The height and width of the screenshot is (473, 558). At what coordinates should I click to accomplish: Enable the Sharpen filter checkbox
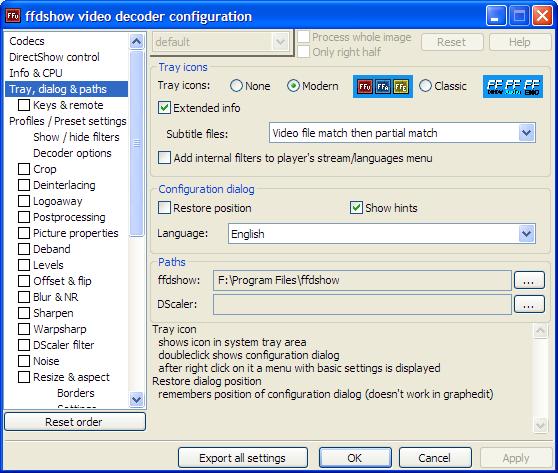[x=24, y=313]
